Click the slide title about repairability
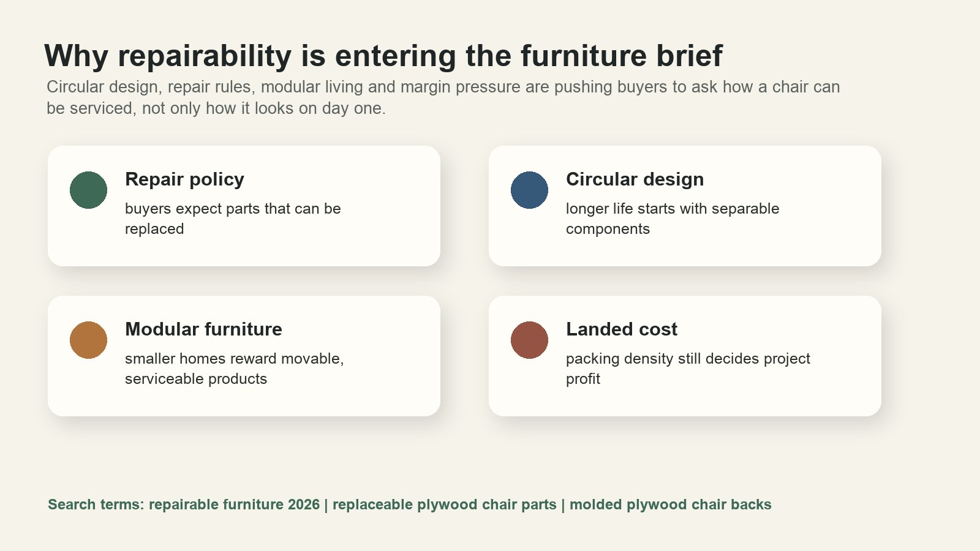This screenshot has height=551, width=980. click(383, 56)
